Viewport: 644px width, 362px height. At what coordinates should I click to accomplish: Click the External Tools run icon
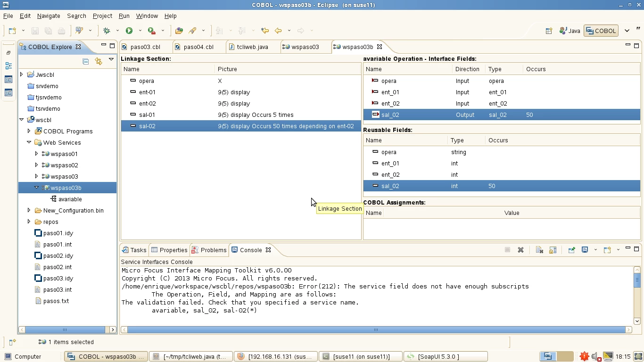point(151,31)
